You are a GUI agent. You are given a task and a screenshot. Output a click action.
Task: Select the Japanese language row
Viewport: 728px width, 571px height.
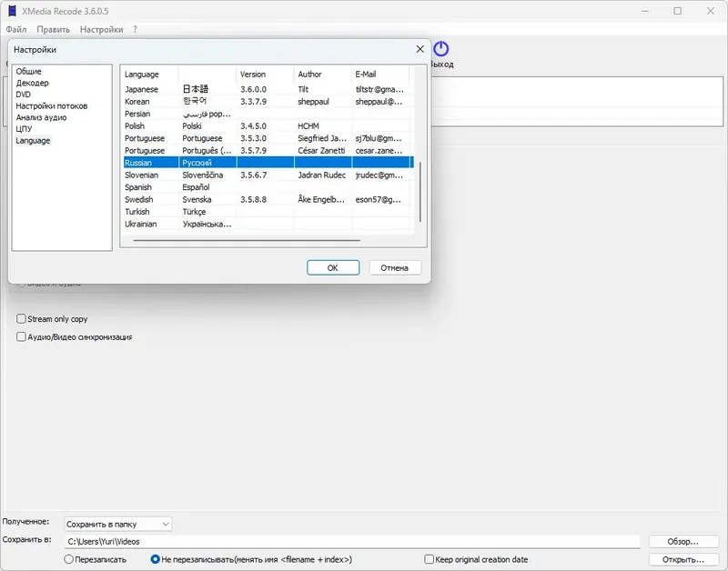coord(268,89)
